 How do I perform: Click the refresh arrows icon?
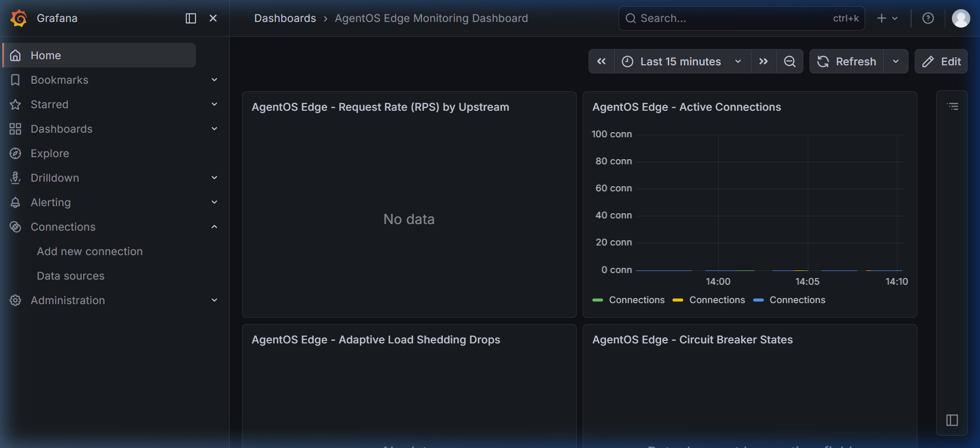[x=823, y=62]
